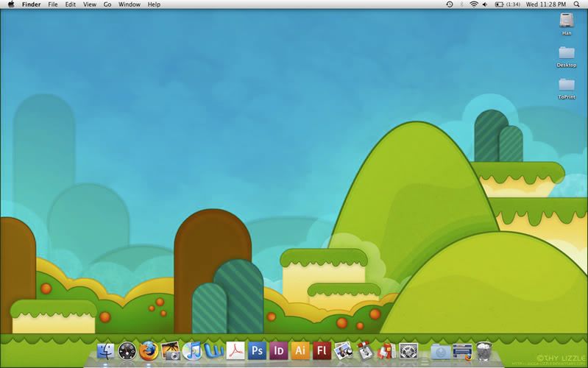This screenshot has width=588, height=368.
Task: Open the volume control in menu bar
Action: pos(485,4)
